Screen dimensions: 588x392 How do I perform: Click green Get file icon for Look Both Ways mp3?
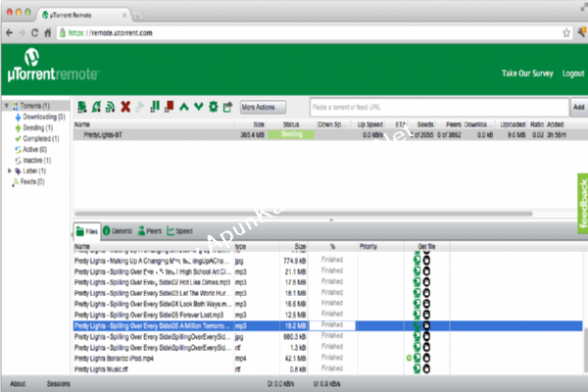click(x=417, y=304)
